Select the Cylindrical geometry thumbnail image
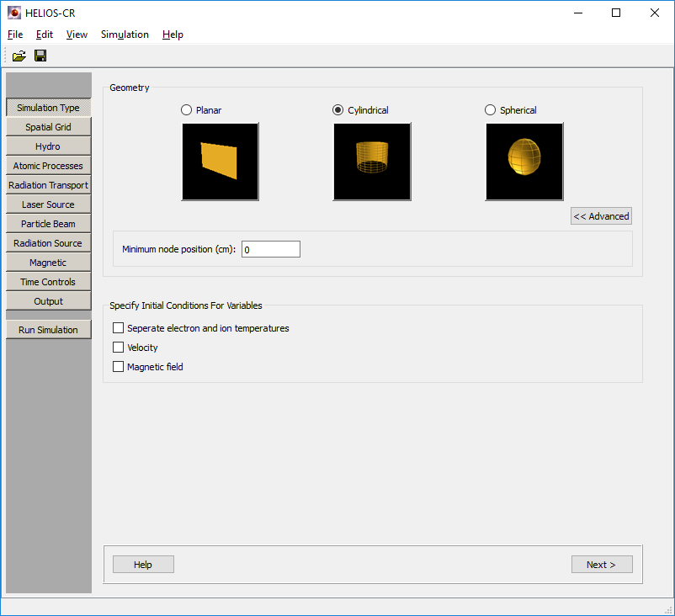Screen dimensions: 675x616 [372, 162]
